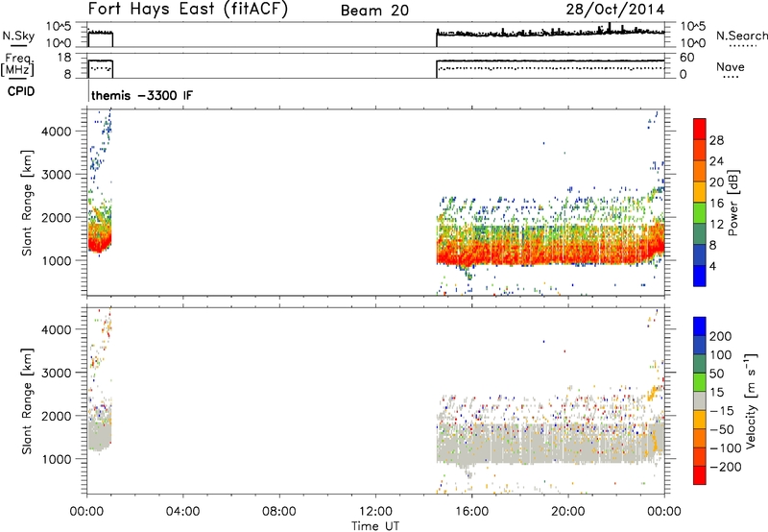This screenshot has height=532, width=768.
Task: Click the "200" velocity colorbar tick
Action: (721, 336)
